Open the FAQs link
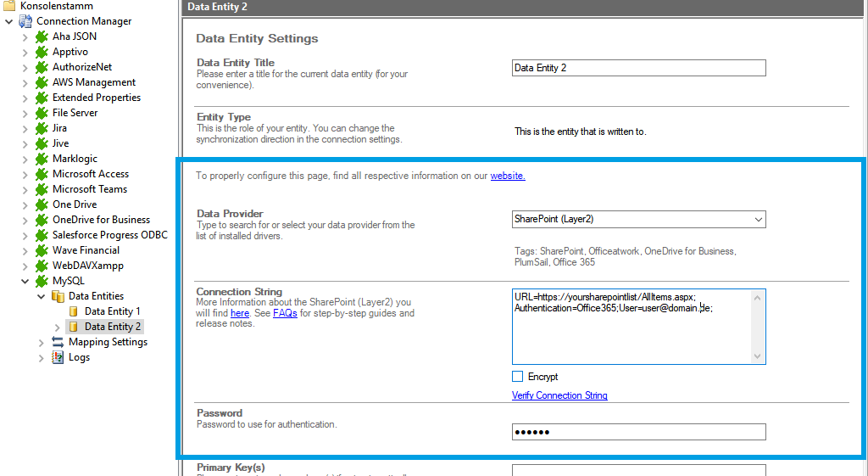 point(285,313)
